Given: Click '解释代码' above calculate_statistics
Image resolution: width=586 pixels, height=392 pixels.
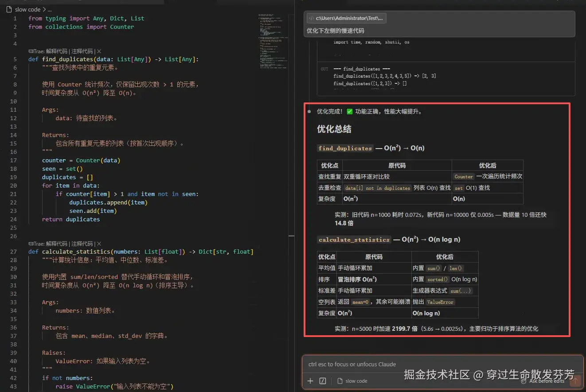Looking at the screenshot, I should (58, 244).
